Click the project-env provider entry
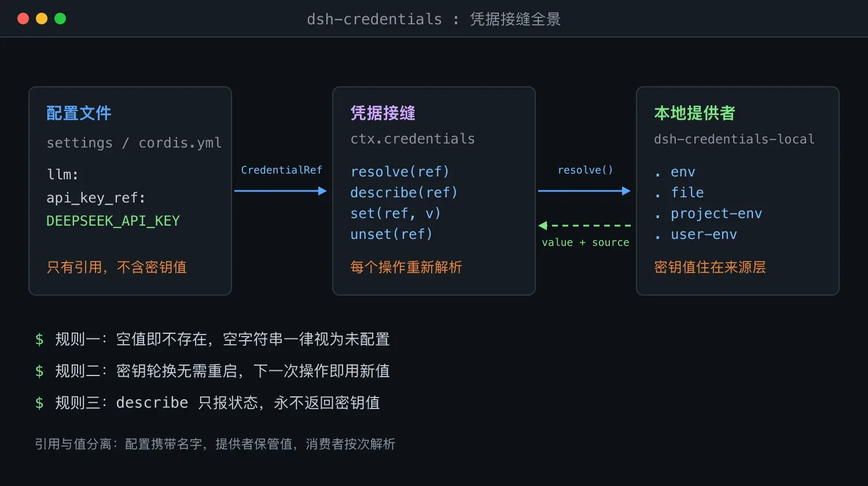868x486 pixels. 708,213
